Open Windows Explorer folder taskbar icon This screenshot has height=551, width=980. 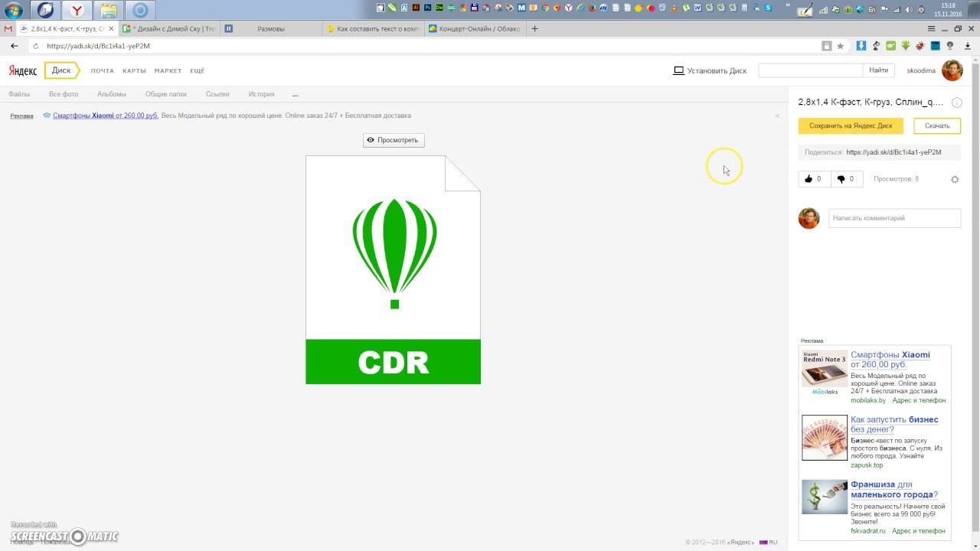point(109,11)
